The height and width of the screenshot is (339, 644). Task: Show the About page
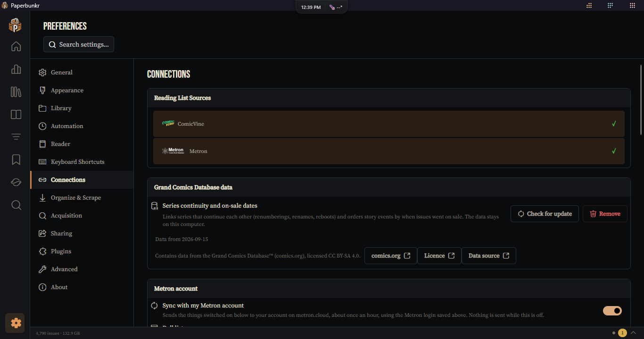pos(82,287)
